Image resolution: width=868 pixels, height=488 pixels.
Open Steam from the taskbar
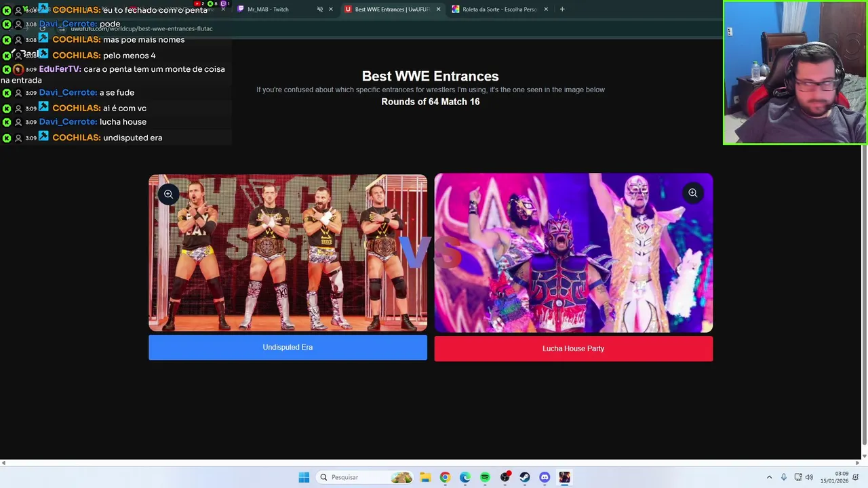point(525,477)
